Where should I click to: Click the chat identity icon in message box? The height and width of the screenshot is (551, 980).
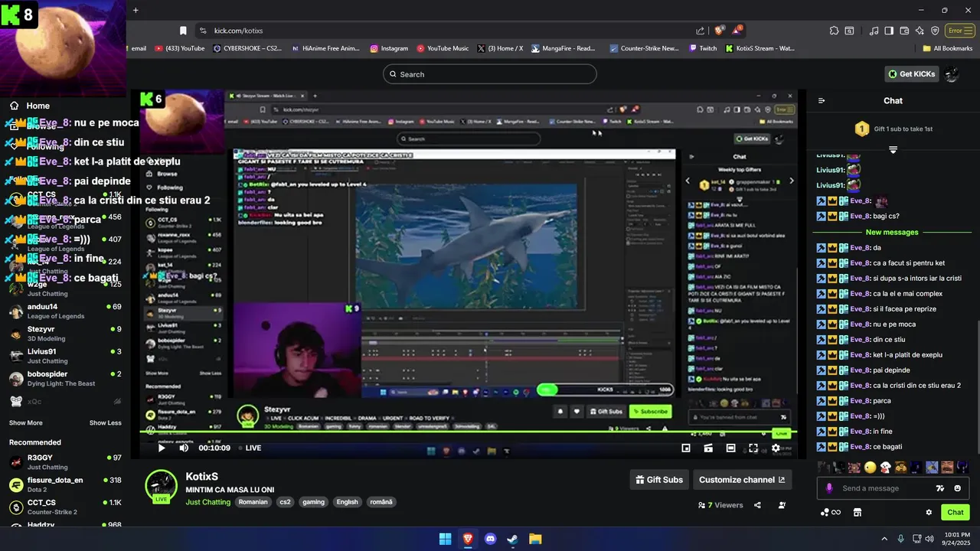tap(829, 488)
